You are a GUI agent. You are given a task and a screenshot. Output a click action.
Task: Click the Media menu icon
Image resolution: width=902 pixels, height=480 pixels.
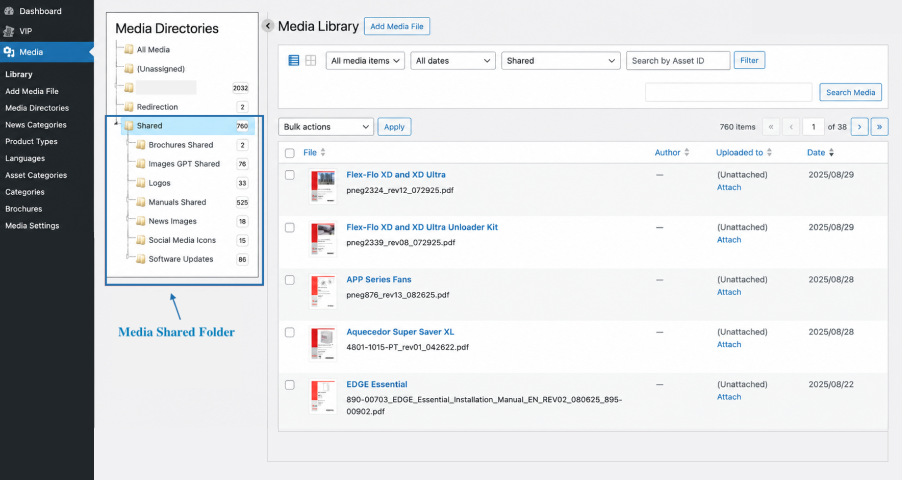tap(9, 52)
